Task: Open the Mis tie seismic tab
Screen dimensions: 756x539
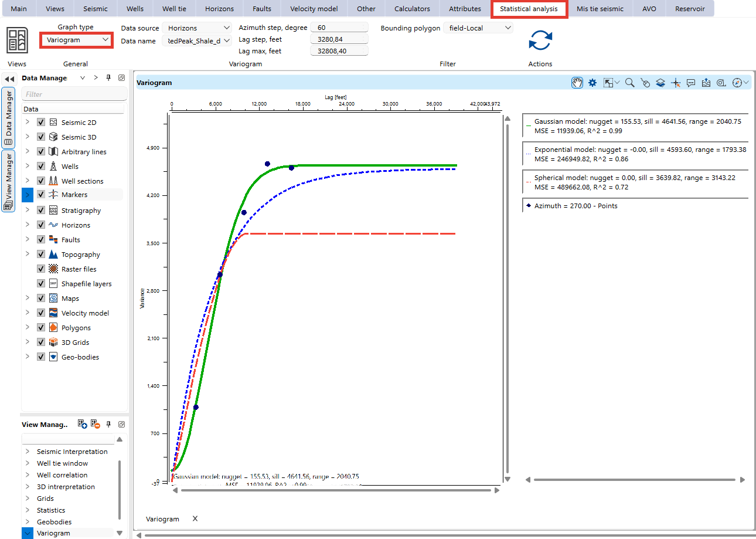Action: [x=600, y=9]
